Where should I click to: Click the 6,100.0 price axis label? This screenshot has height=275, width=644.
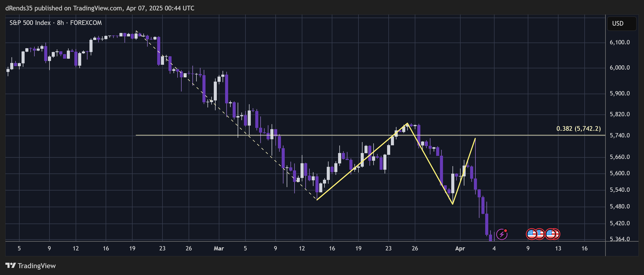620,42
